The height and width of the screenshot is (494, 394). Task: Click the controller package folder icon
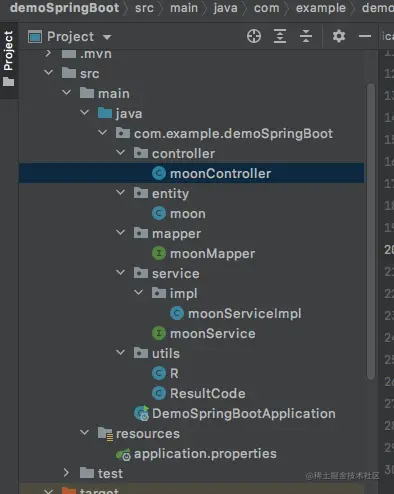point(141,153)
